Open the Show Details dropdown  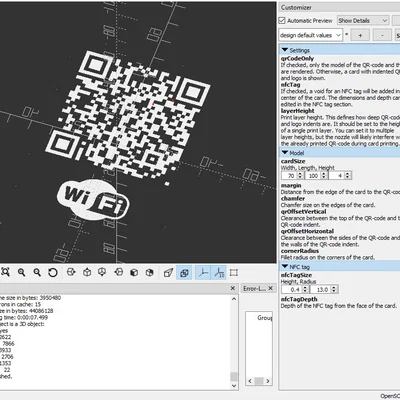point(363,20)
